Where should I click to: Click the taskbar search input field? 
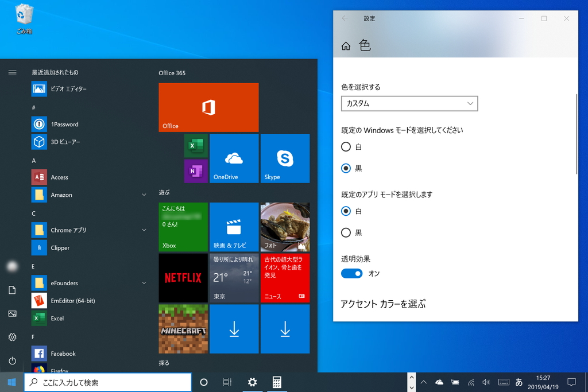click(x=107, y=382)
